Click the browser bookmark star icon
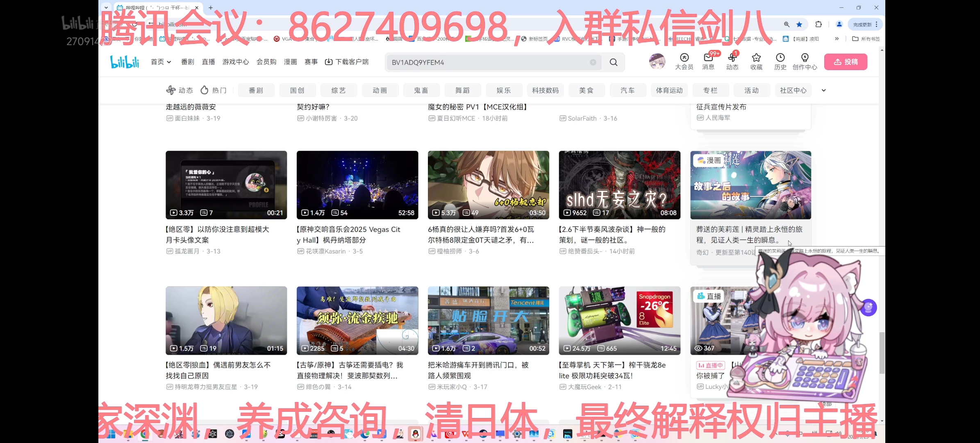The height and width of the screenshot is (443, 980). pos(799,24)
